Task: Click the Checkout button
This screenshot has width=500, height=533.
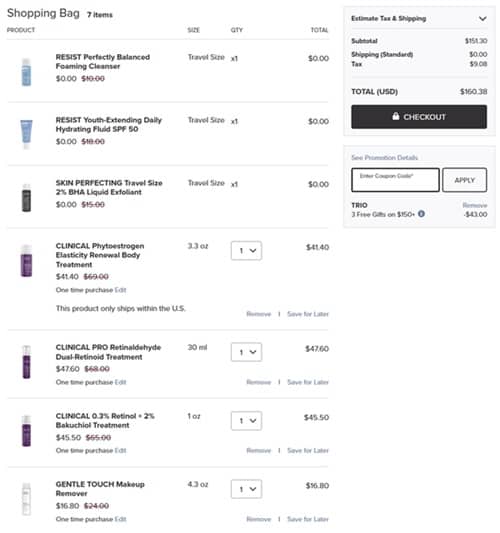Action: [x=419, y=117]
